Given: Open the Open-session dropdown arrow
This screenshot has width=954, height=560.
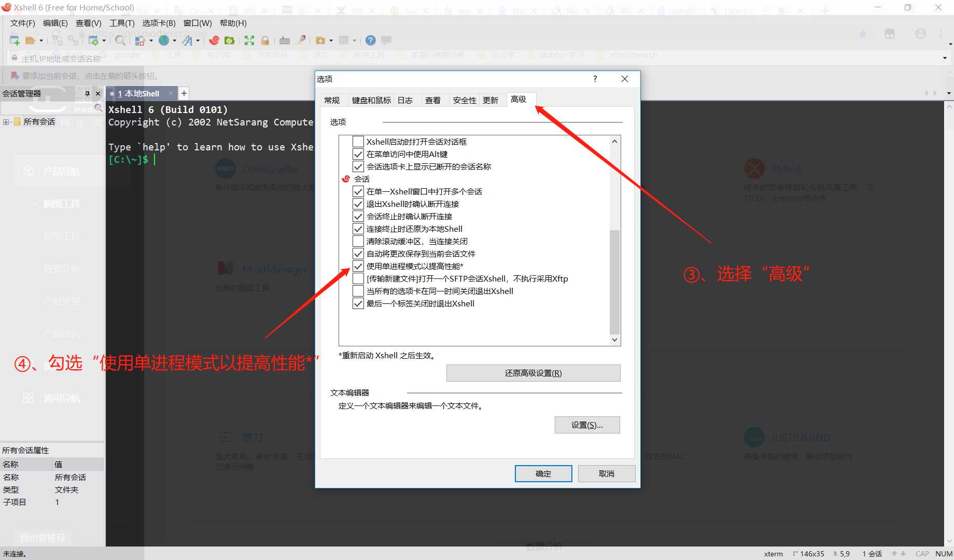Looking at the screenshot, I should point(41,40).
